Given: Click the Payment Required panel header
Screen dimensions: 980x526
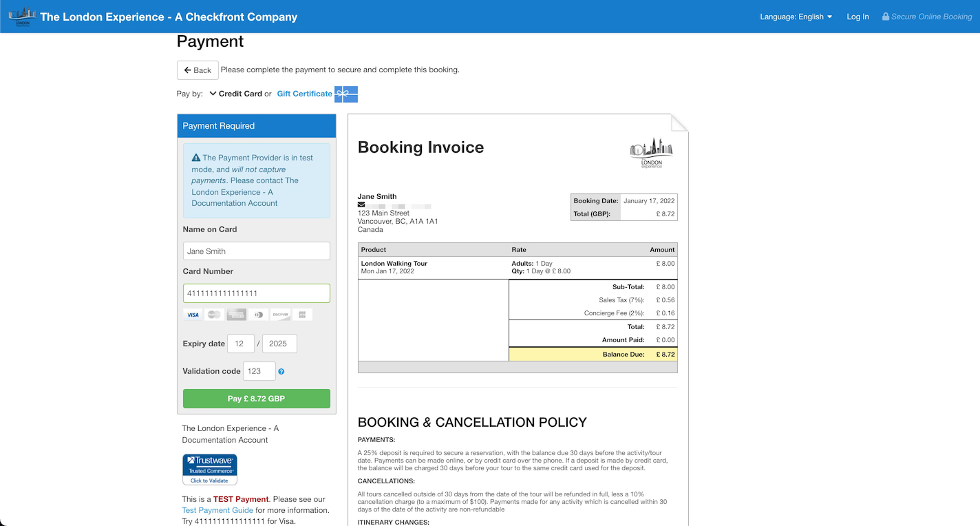Looking at the screenshot, I should 256,126.
